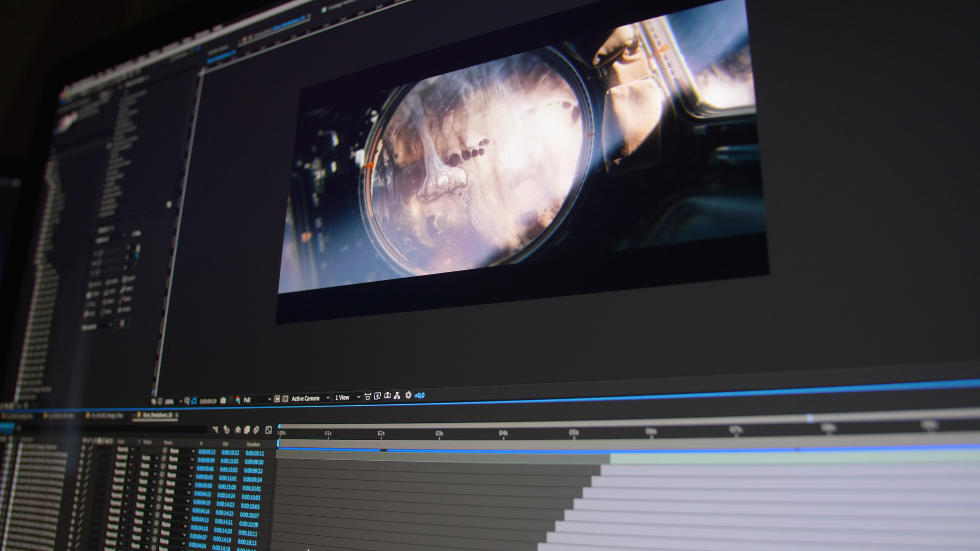Click Duration value 0:00:10:07
The width and height of the screenshot is (980, 551).
pos(249,515)
